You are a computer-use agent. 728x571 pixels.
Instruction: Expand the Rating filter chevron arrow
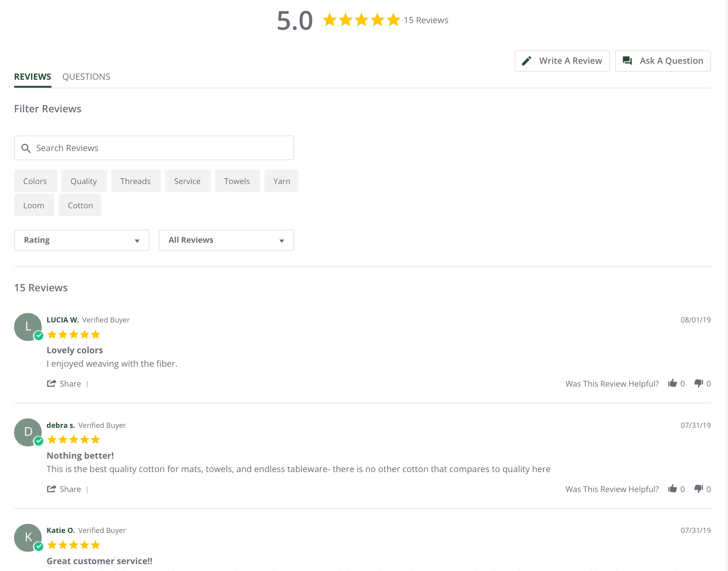[137, 240]
